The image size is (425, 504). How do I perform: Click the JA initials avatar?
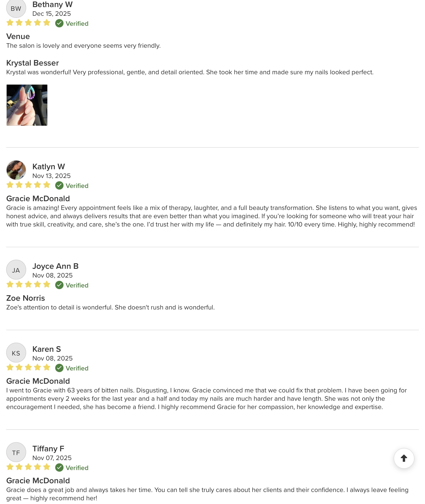[x=16, y=270]
